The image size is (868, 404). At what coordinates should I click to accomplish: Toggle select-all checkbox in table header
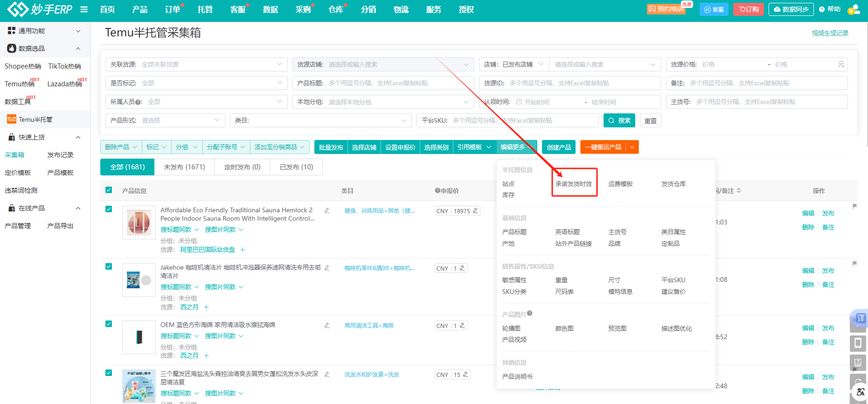coord(109,190)
